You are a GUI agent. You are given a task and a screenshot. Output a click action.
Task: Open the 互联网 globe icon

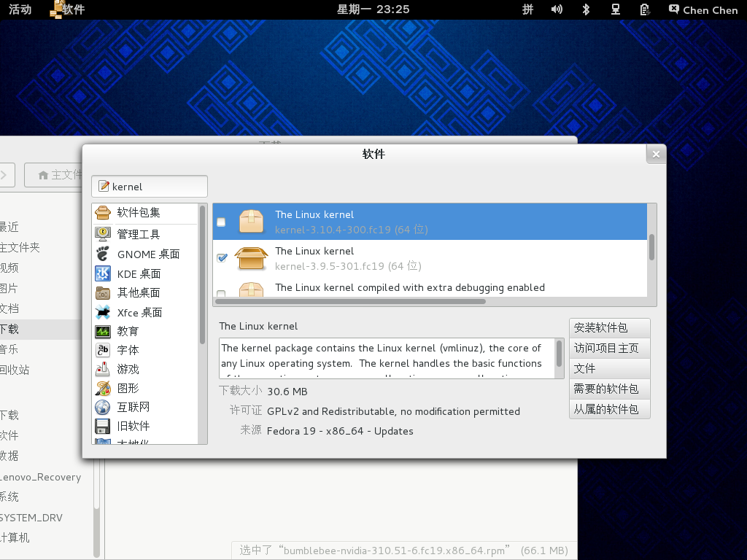(x=103, y=407)
